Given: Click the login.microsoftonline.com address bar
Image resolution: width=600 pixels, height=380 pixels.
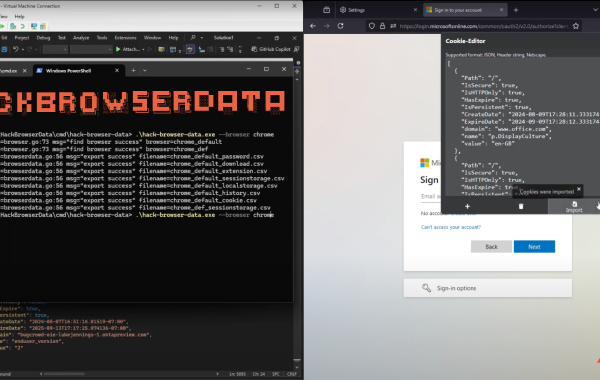Looking at the screenshot, I should 484,26.
